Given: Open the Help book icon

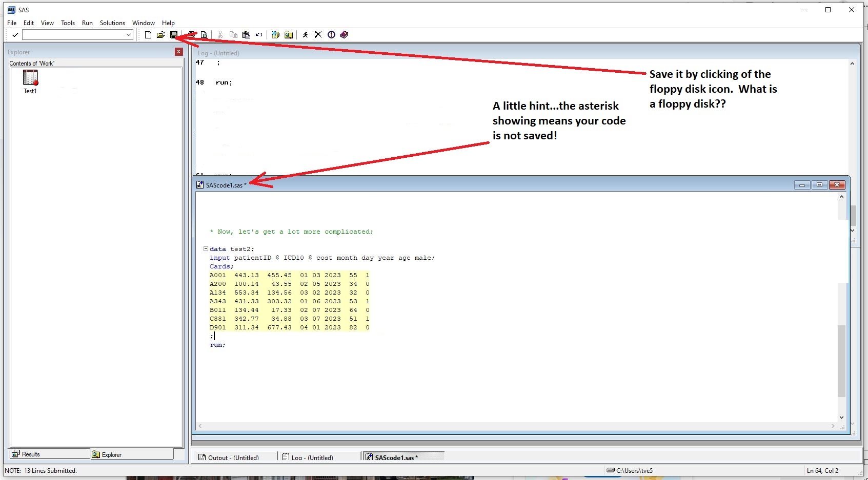Looking at the screenshot, I should click(344, 35).
